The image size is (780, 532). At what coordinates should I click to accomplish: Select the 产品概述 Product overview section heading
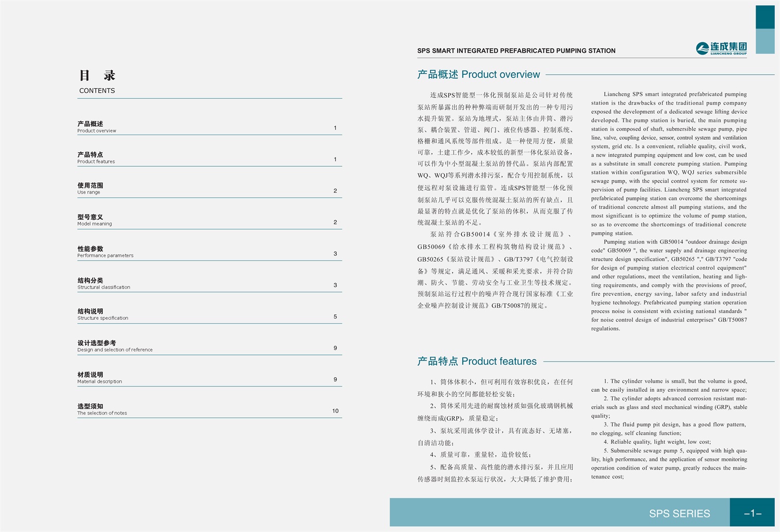pos(478,74)
